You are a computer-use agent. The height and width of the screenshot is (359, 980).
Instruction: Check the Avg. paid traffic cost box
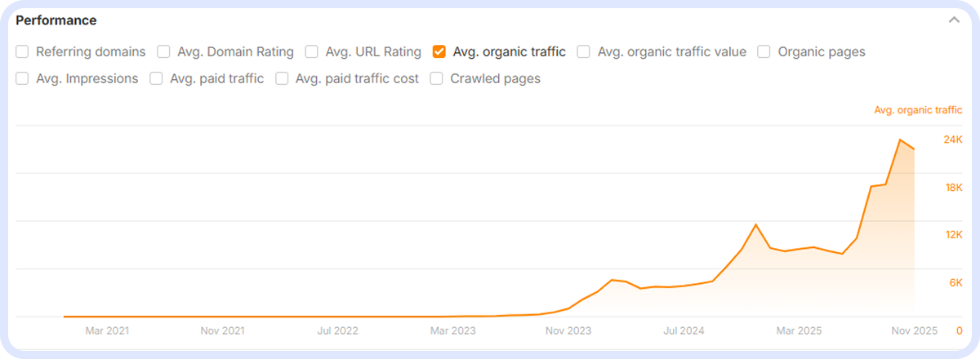[282, 79]
